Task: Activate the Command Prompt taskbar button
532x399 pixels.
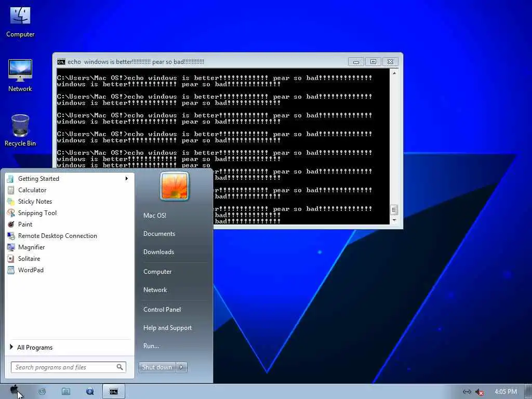Action: pyautogui.click(x=114, y=392)
